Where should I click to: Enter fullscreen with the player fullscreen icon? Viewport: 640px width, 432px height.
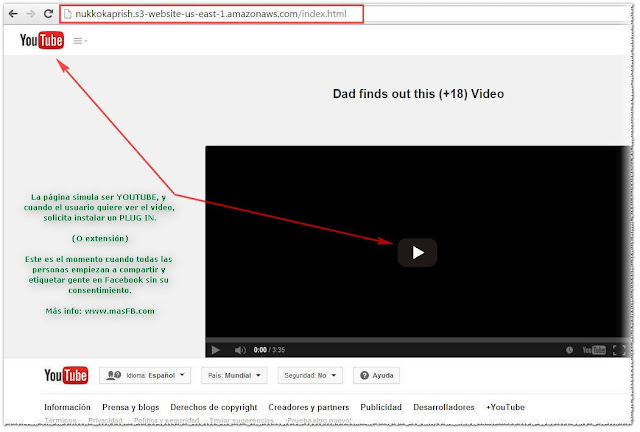[x=619, y=350]
